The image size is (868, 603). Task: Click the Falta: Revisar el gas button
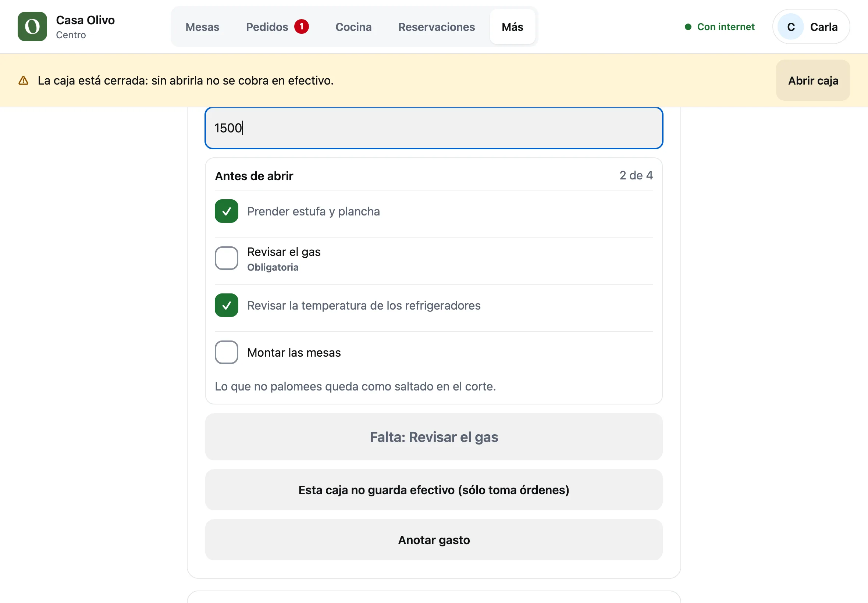(434, 437)
